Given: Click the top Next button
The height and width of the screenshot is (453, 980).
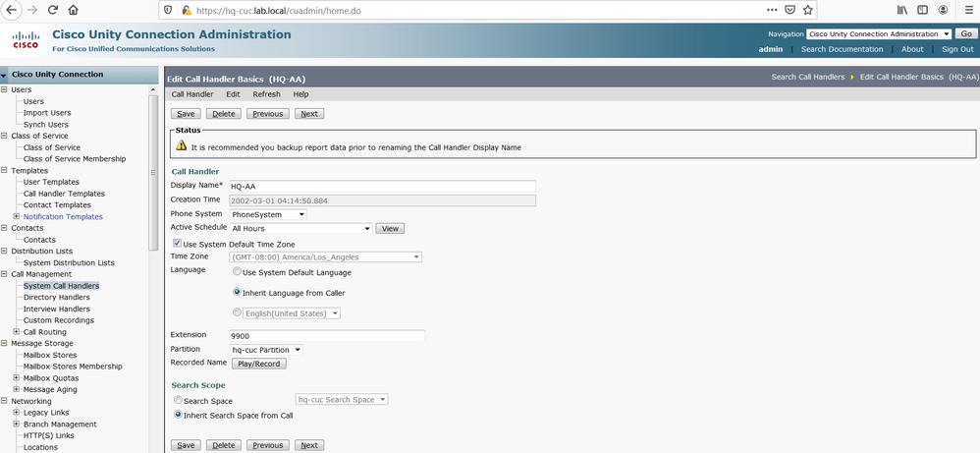Looking at the screenshot, I should coord(309,114).
